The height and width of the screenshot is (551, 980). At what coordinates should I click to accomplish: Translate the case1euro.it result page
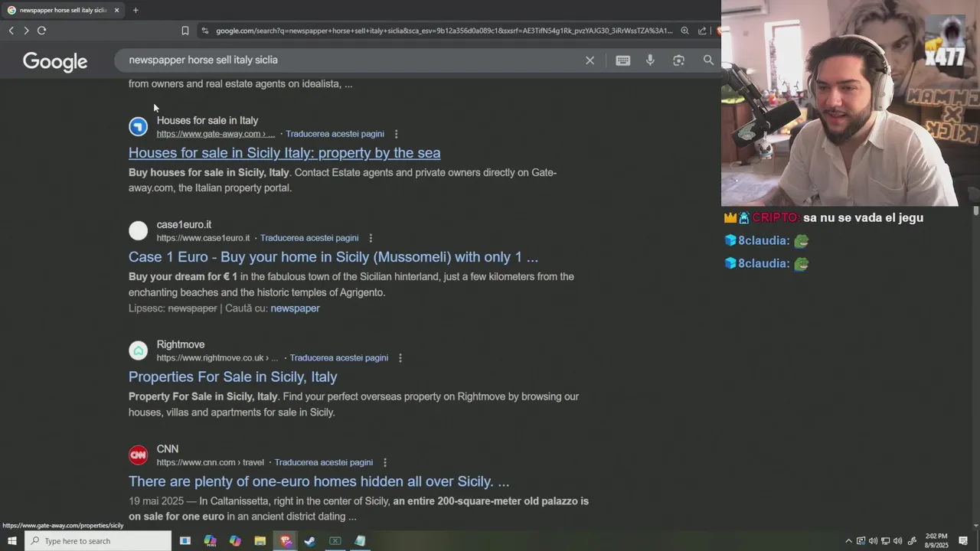[309, 238]
